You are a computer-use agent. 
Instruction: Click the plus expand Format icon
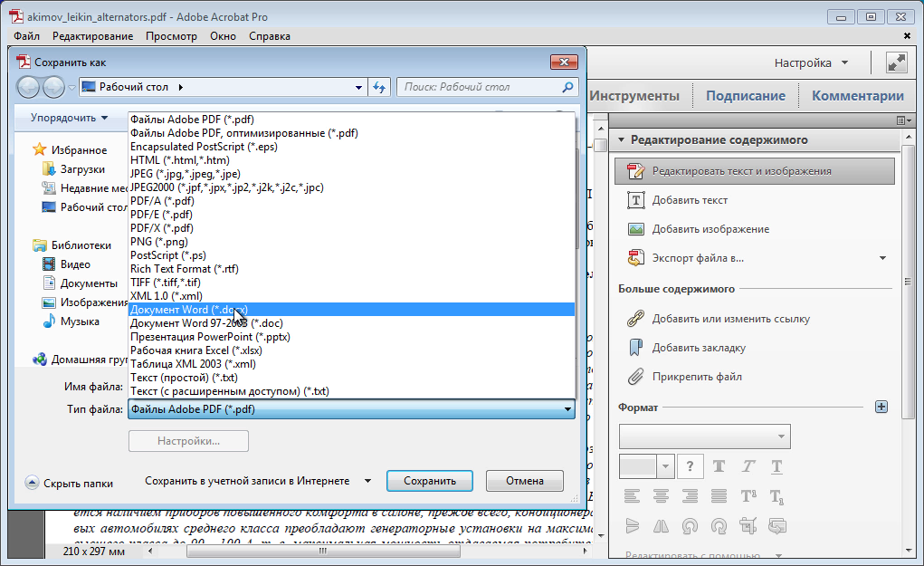881,407
